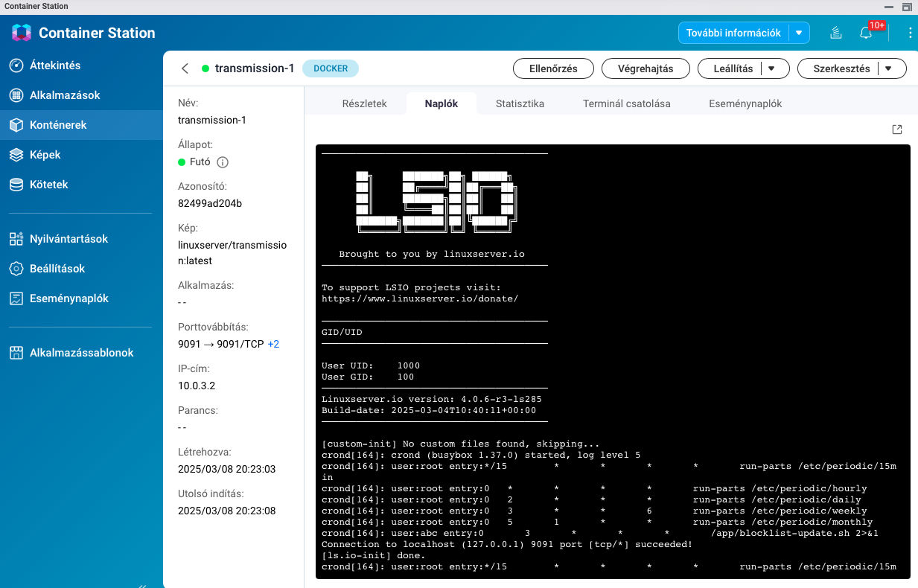This screenshot has width=918, height=588.
Task: Open Eseménynaplók in the sidebar
Action: click(x=81, y=298)
